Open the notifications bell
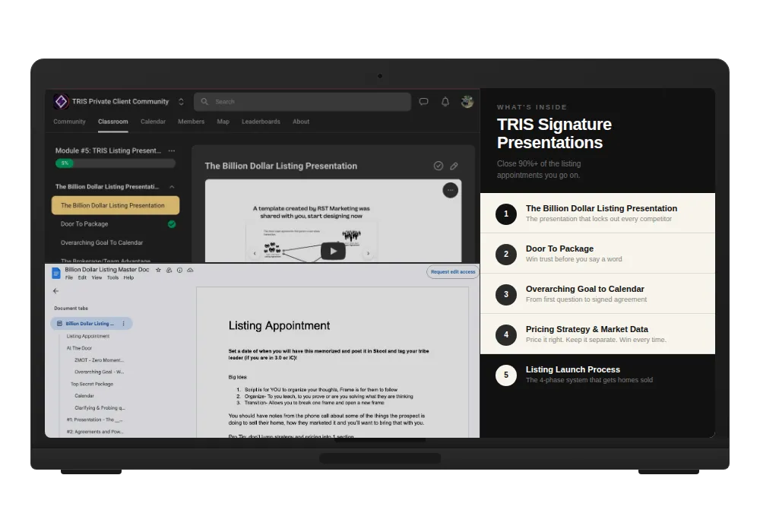This screenshot has height=532, width=760. coord(445,102)
